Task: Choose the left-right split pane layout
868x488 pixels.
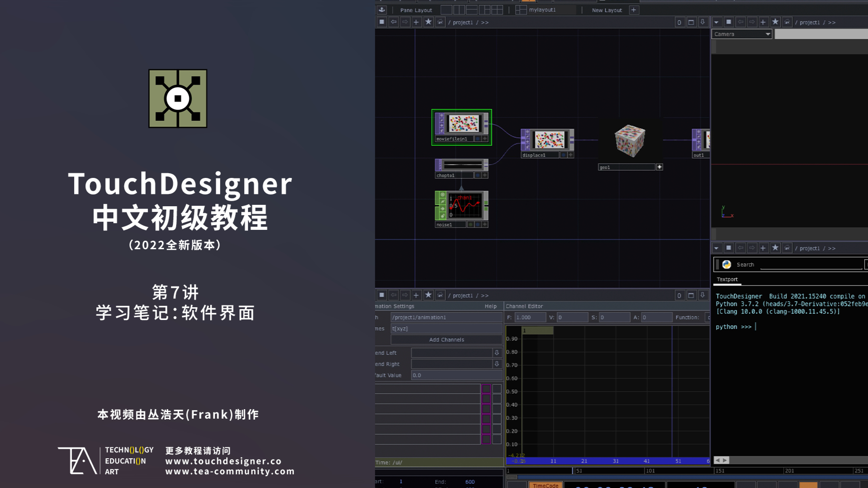Action: [459, 9]
